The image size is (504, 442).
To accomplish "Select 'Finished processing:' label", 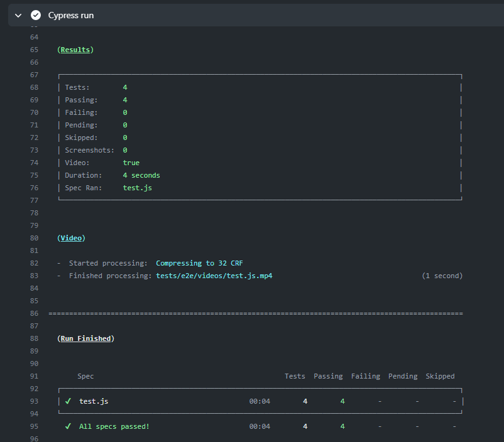I will coord(110,276).
